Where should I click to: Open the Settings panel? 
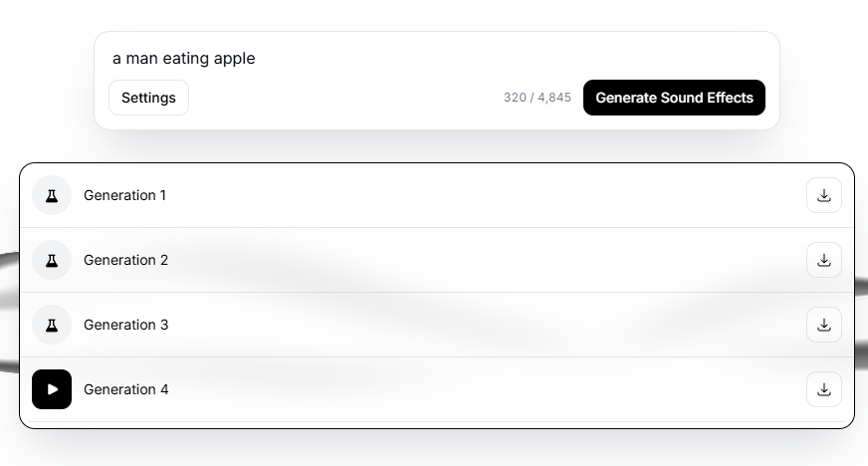click(148, 98)
